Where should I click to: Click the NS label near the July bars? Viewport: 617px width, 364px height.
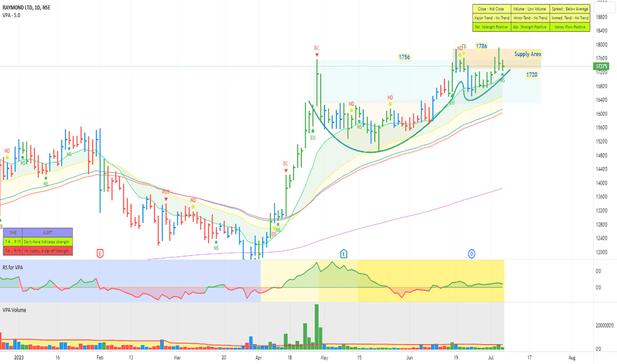click(x=502, y=80)
